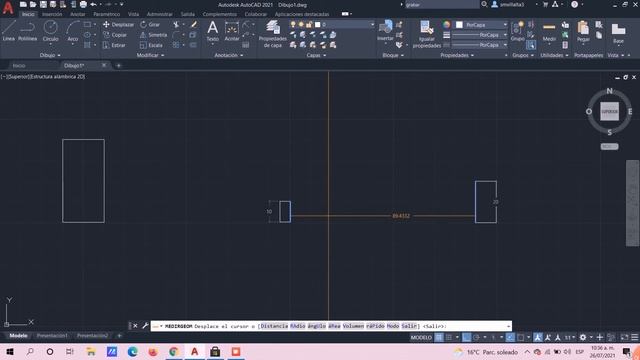The height and width of the screenshot is (360, 640).
Task: Open the Inserción ribbon tab
Action: coord(52,14)
